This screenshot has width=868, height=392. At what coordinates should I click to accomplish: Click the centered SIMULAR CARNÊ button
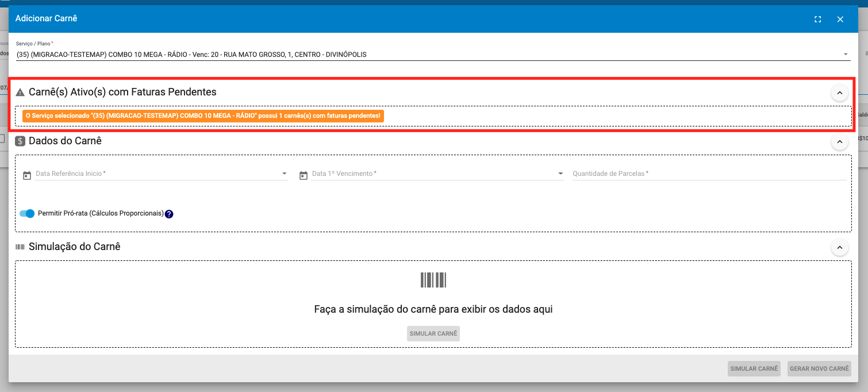tap(433, 333)
